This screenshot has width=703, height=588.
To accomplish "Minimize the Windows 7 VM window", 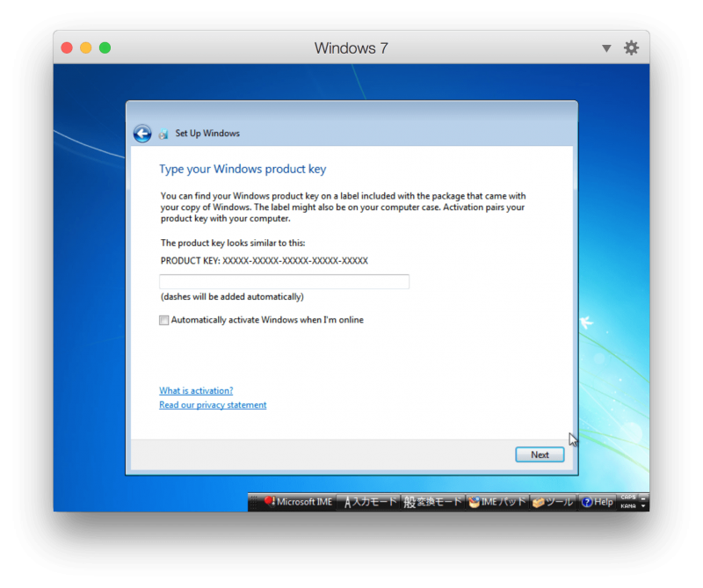I will tap(85, 47).
